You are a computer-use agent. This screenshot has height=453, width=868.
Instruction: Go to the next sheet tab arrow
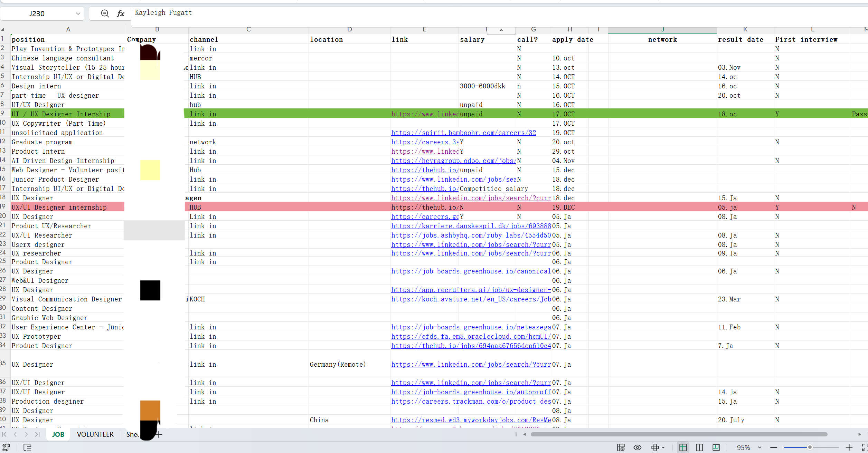[26, 434]
